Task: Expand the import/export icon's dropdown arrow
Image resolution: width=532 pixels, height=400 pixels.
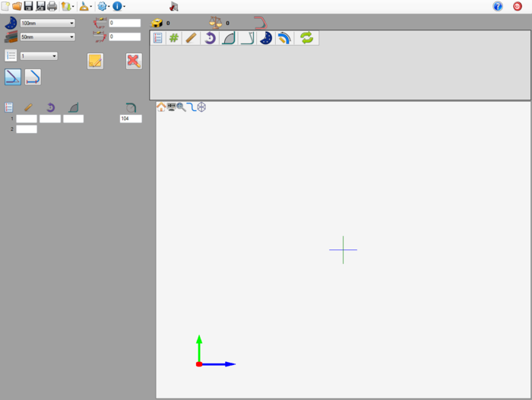Action: coord(73,6)
